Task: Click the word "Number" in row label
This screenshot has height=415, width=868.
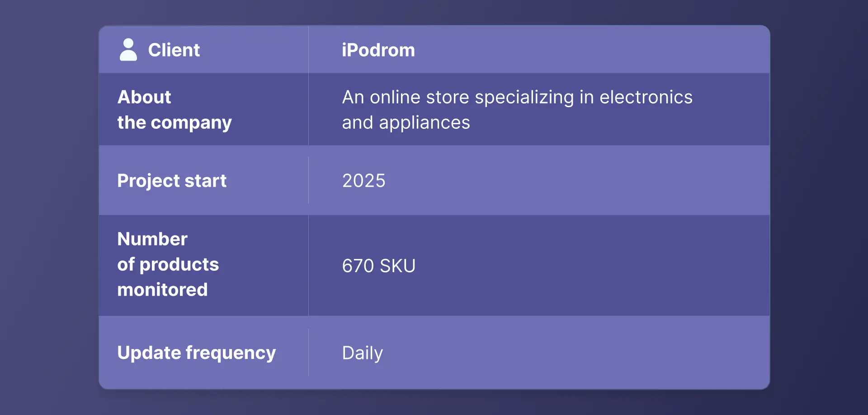Action: click(152, 239)
